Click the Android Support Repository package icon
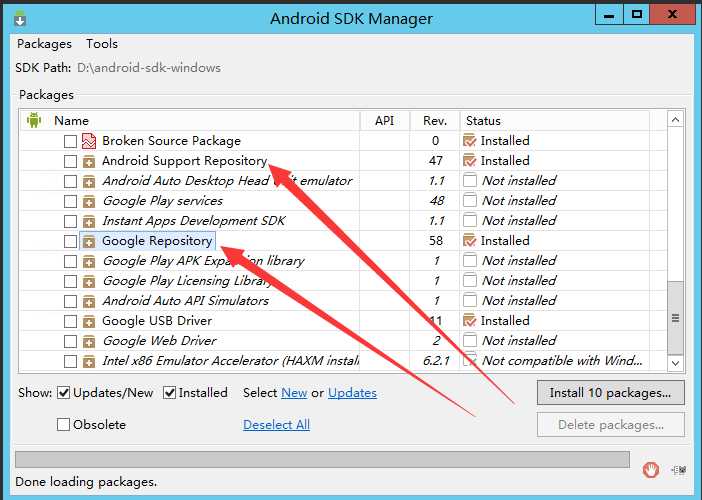The width and height of the screenshot is (702, 500). [x=89, y=161]
